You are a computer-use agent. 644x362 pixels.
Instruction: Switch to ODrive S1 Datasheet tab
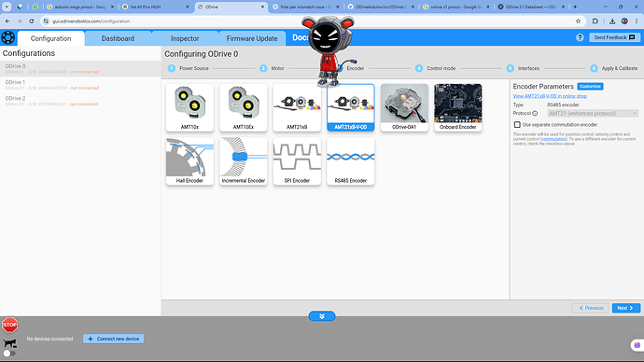pos(530,7)
